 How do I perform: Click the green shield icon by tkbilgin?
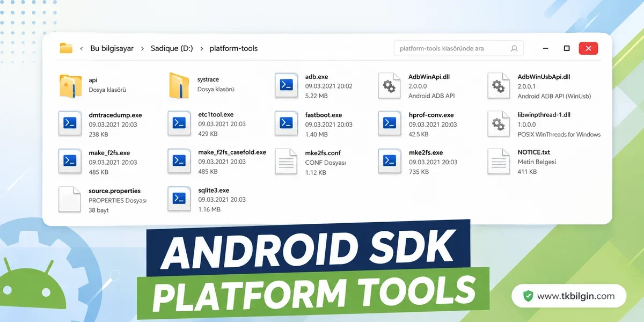(x=528, y=296)
